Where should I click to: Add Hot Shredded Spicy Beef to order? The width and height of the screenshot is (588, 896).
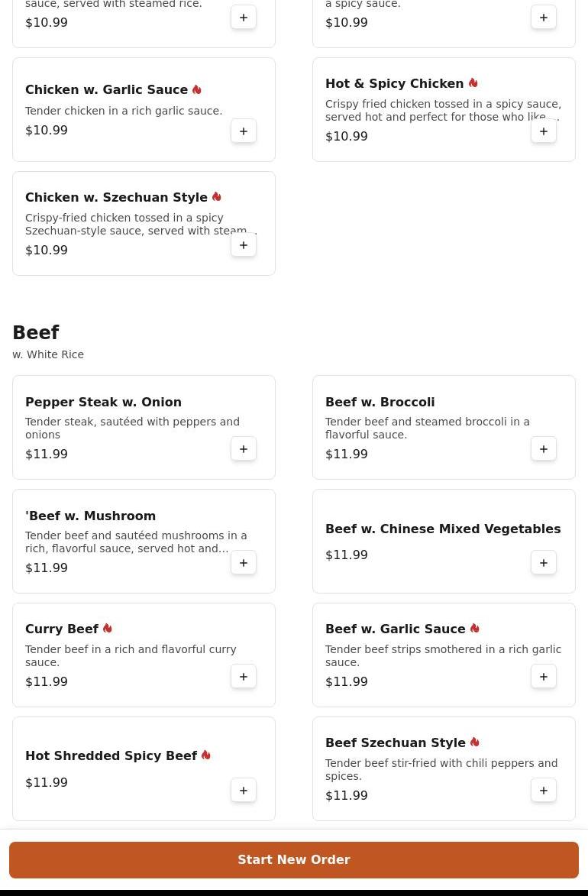tap(244, 791)
